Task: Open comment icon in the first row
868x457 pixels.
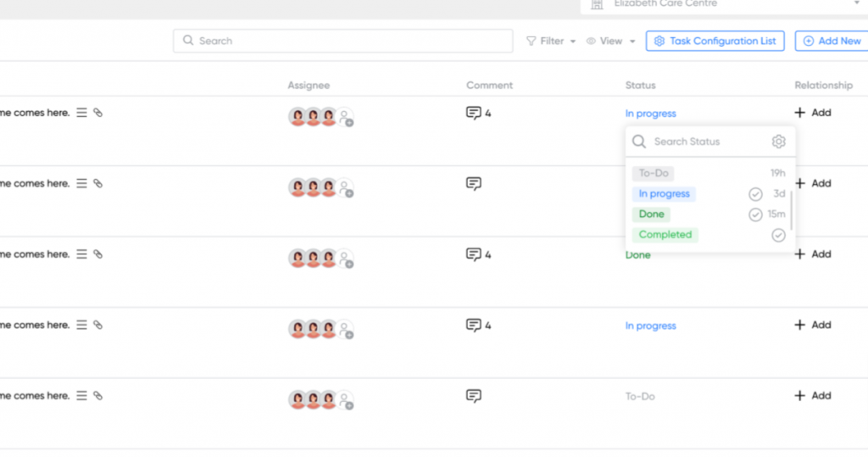Action: (474, 113)
